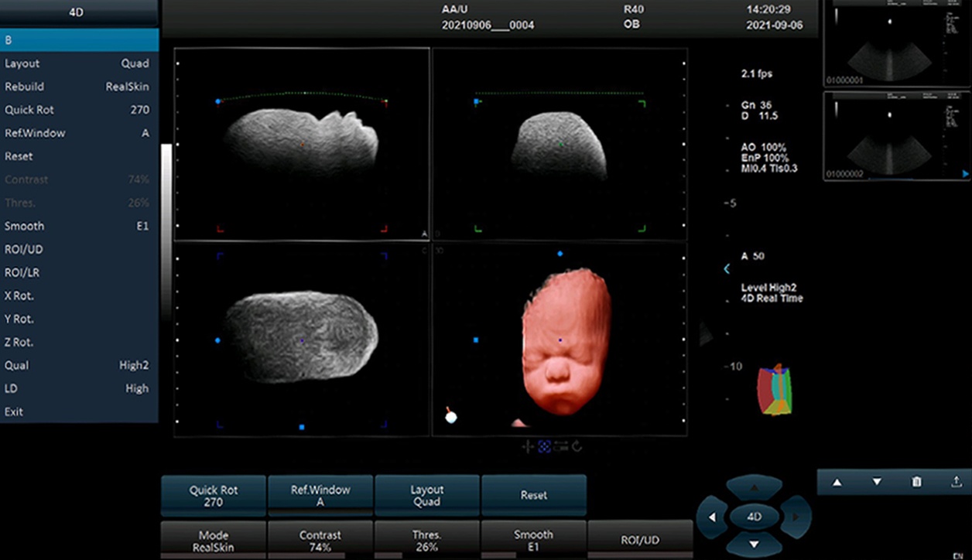Click the up triangle in clipboard toolbar
This screenshot has width=972, height=560.
837,482
